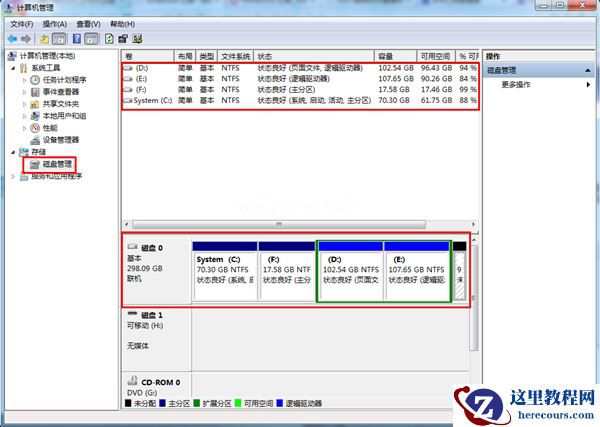This screenshot has width=600, height=427.
Task: Select the (D:) 102.54 GB partition block
Action: click(x=351, y=271)
